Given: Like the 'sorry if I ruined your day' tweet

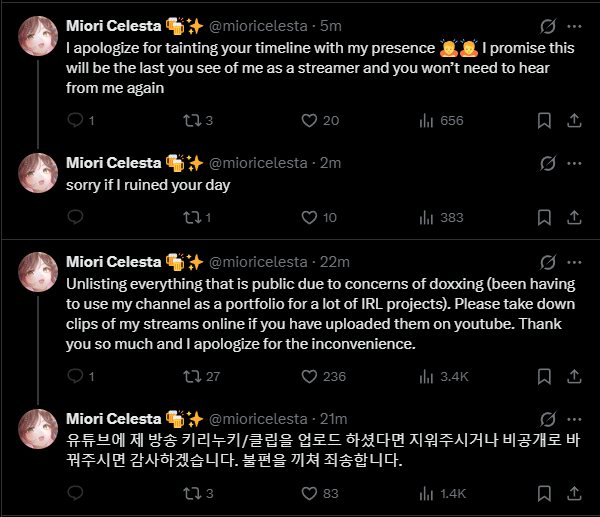Looking at the screenshot, I should 309,217.
